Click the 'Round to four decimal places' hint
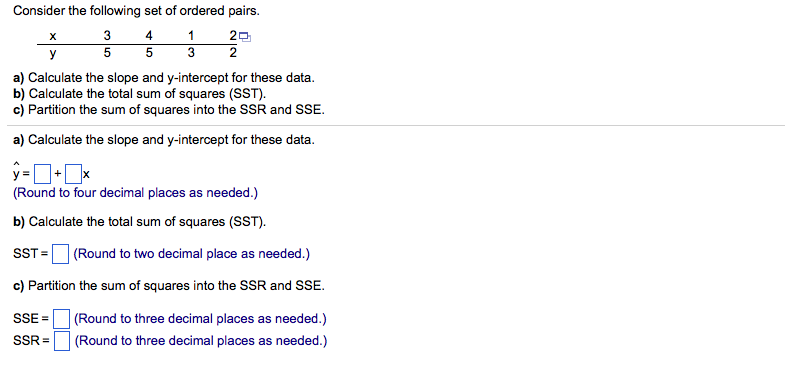The image size is (785, 365). (x=136, y=193)
